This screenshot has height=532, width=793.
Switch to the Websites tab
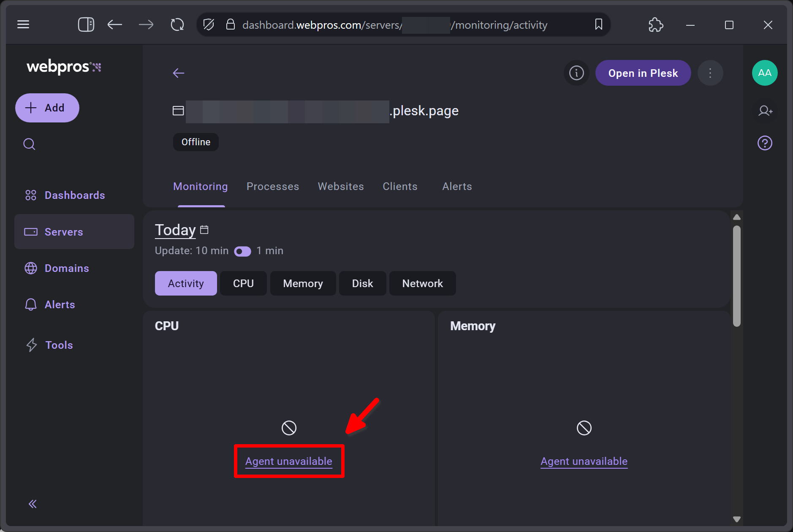[x=341, y=186]
